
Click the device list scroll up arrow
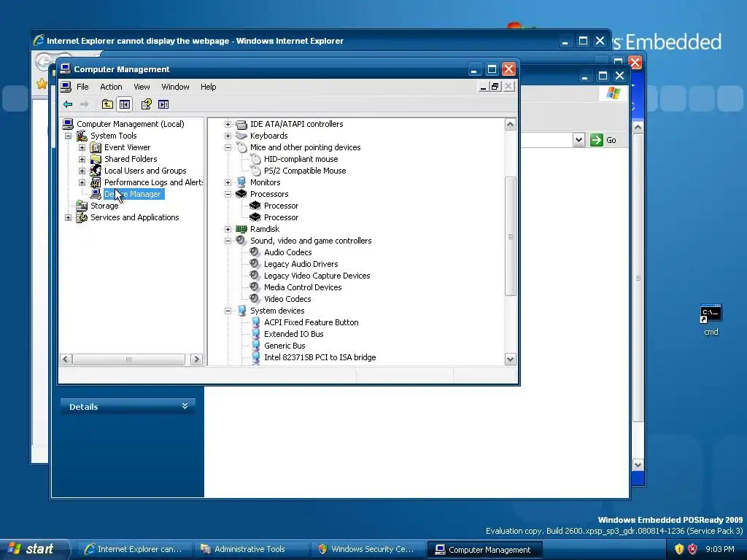[x=510, y=125]
